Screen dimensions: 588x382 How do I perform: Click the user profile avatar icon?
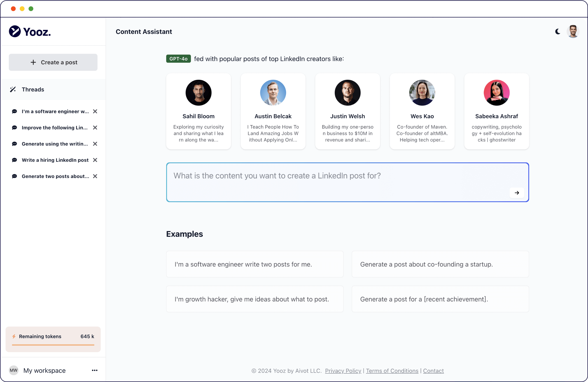pos(574,32)
